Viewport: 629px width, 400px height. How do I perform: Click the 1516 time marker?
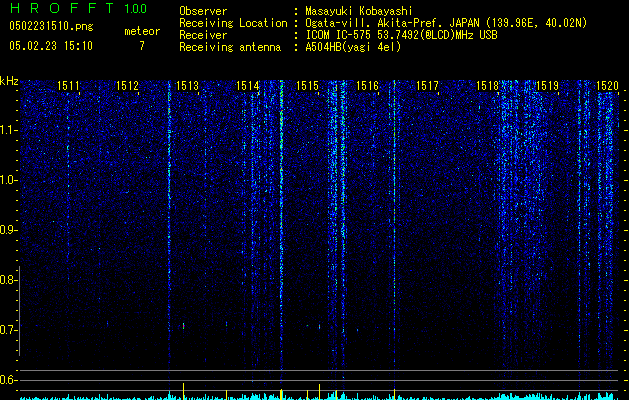pyautogui.click(x=367, y=86)
